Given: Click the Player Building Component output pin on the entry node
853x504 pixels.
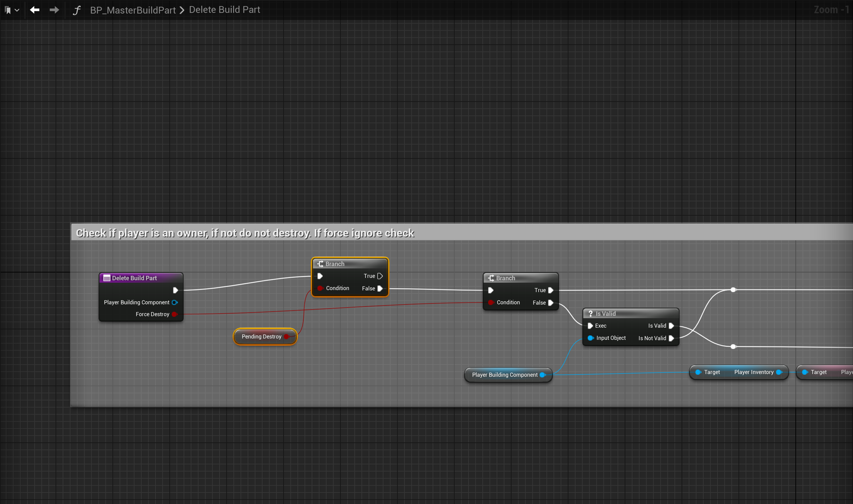Looking at the screenshot, I should (x=175, y=302).
